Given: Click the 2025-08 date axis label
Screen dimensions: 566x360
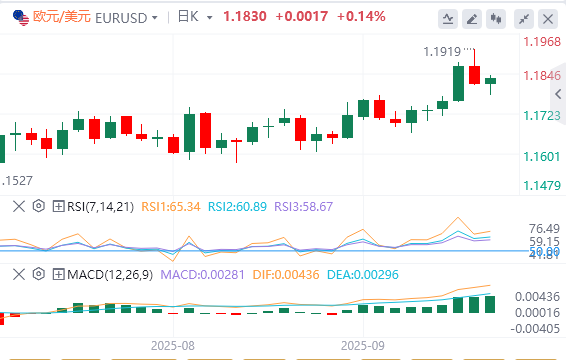Looking at the screenshot, I should 173,346.
